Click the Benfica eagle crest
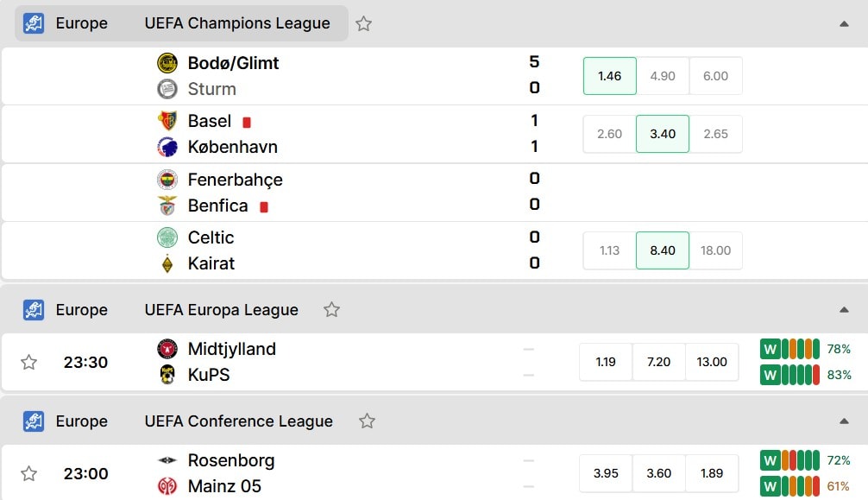Image resolution: width=868 pixels, height=500 pixels. (x=167, y=206)
